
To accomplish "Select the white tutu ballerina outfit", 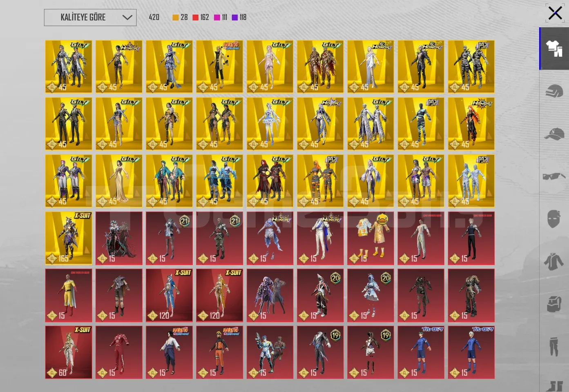I will [270, 124].
